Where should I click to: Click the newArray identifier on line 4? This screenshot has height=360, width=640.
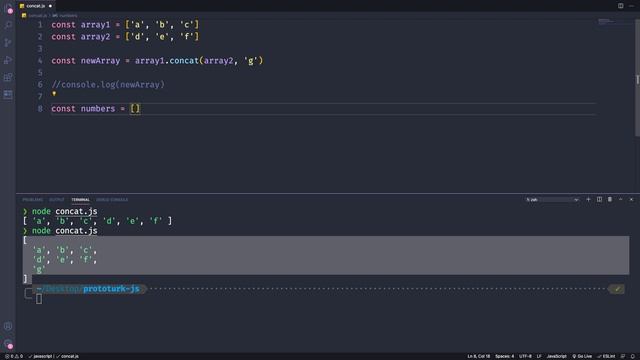(x=100, y=61)
